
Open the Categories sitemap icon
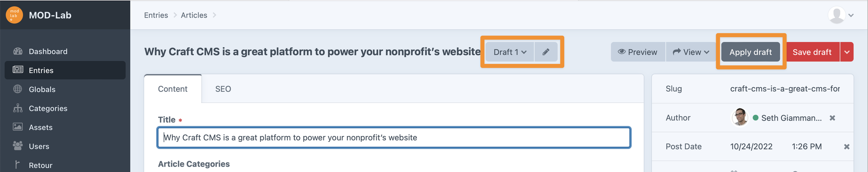(x=17, y=108)
